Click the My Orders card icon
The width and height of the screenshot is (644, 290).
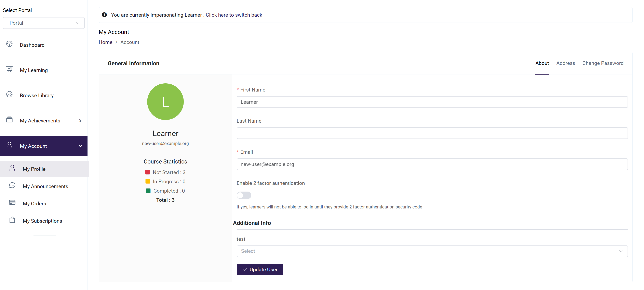click(x=12, y=203)
